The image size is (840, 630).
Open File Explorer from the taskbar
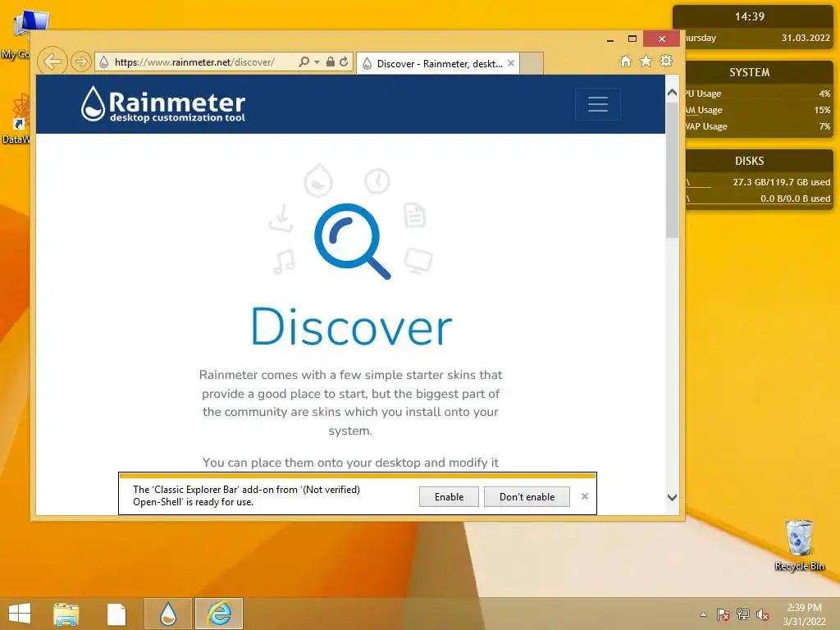click(x=66, y=614)
